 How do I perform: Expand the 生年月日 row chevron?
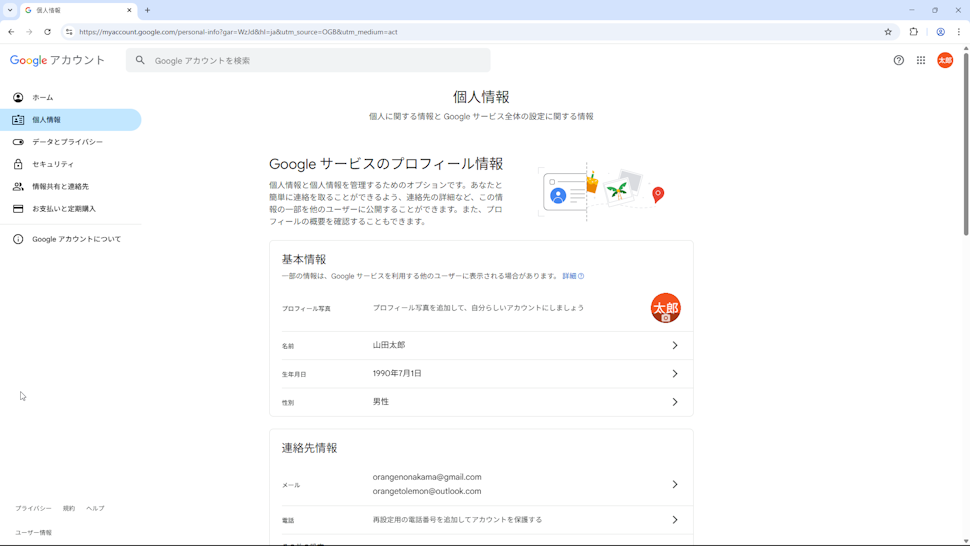pos(675,374)
